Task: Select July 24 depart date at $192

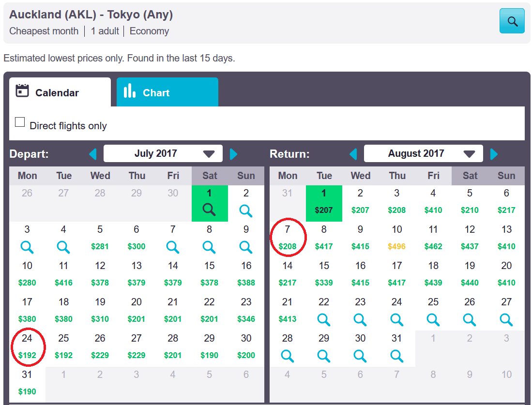Action: [x=27, y=347]
